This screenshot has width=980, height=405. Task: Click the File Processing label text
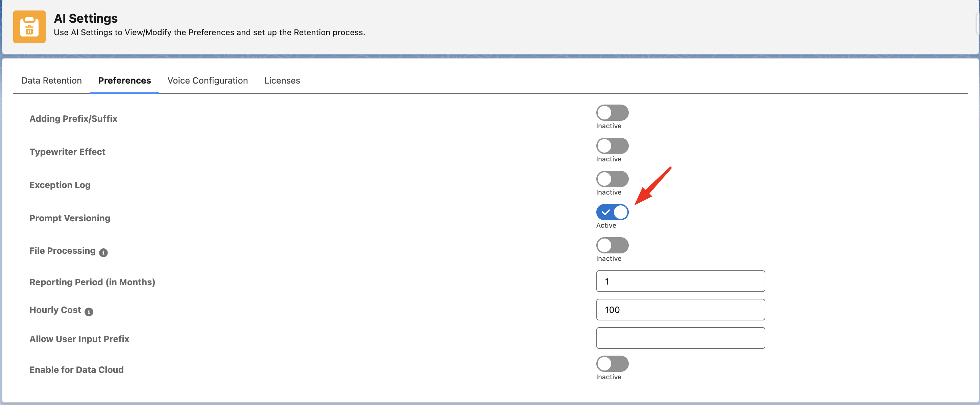(x=63, y=250)
